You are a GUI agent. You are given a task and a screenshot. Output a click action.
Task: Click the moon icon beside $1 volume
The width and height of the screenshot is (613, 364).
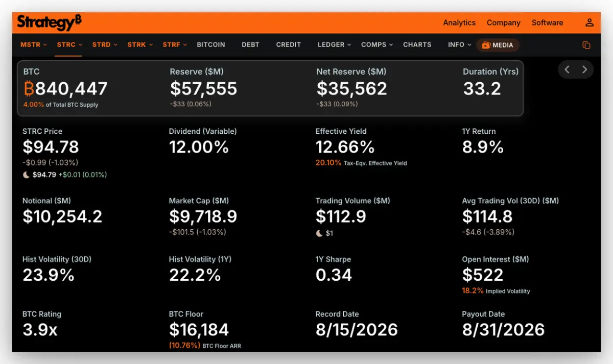319,233
